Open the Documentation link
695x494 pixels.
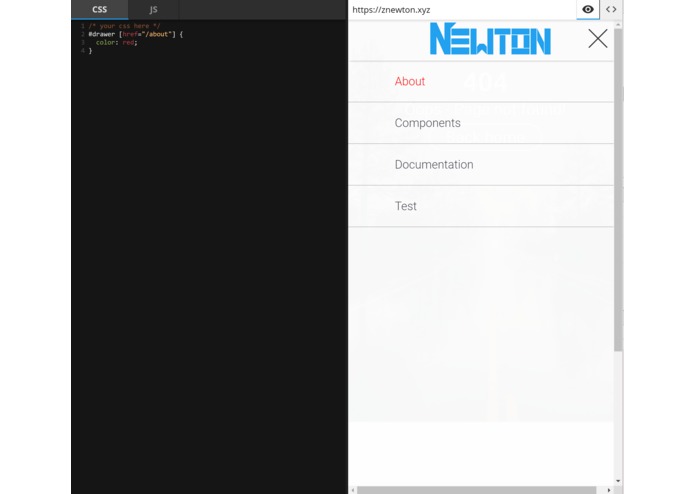tap(434, 165)
